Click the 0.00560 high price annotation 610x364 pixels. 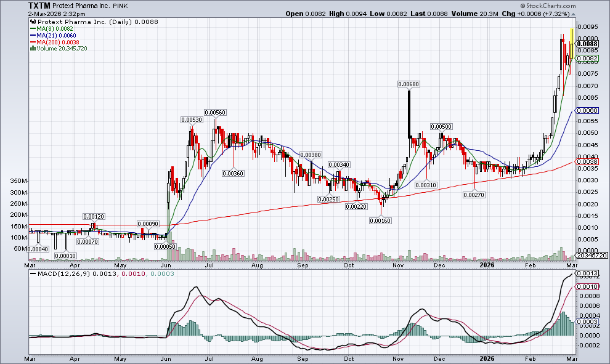point(215,112)
